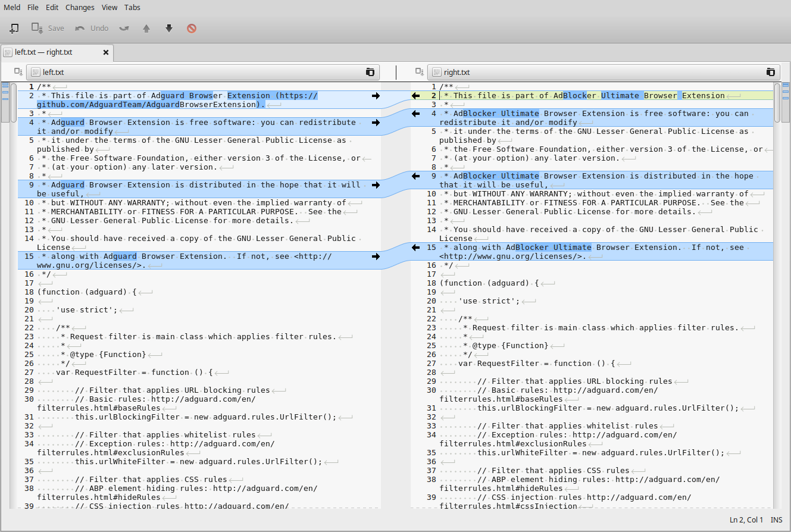Open the Changes menu
The image size is (791, 532).
[x=80, y=7]
